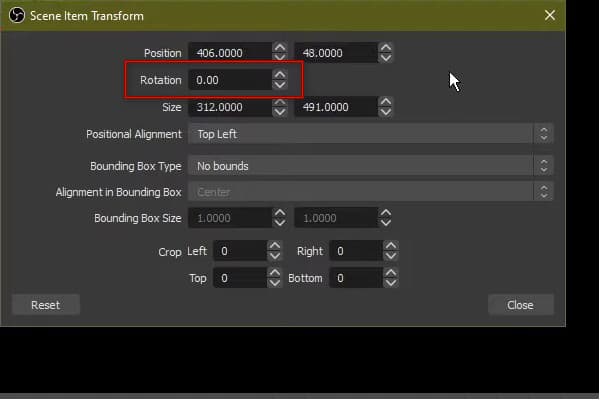This screenshot has width=600, height=400.
Task: Click the Scene Item Transform title text
Action: pos(87,16)
